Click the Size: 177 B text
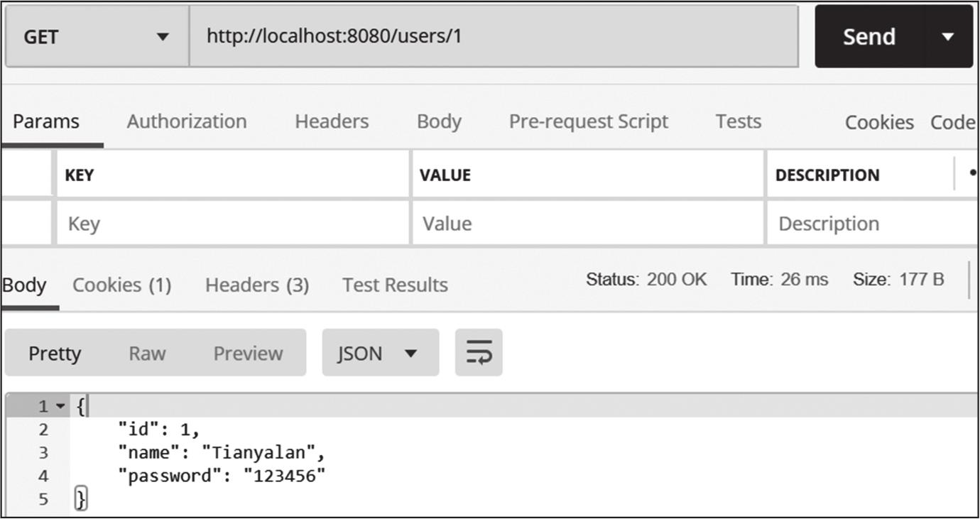Image resolution: width=980 pixels, height=519 pixels. pyautogui.click(x=898, y=280)
